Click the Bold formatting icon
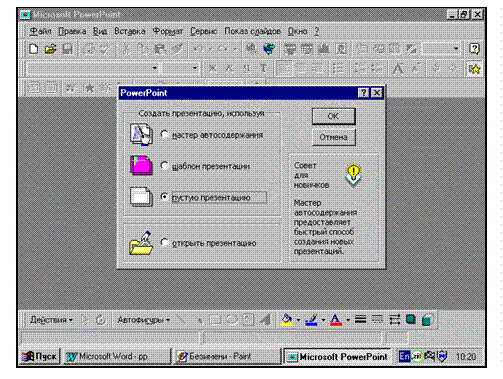Viewport: 503px width, 379px height. coord(212,69)
